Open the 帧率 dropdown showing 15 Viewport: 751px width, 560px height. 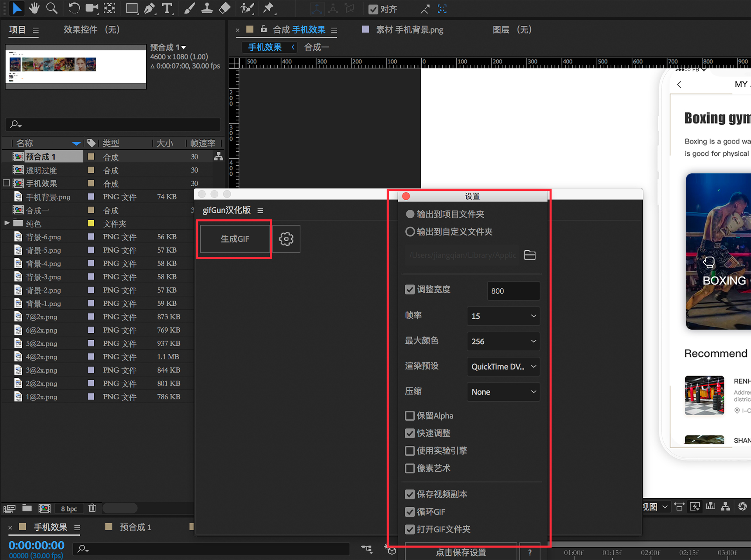point(503,316)
